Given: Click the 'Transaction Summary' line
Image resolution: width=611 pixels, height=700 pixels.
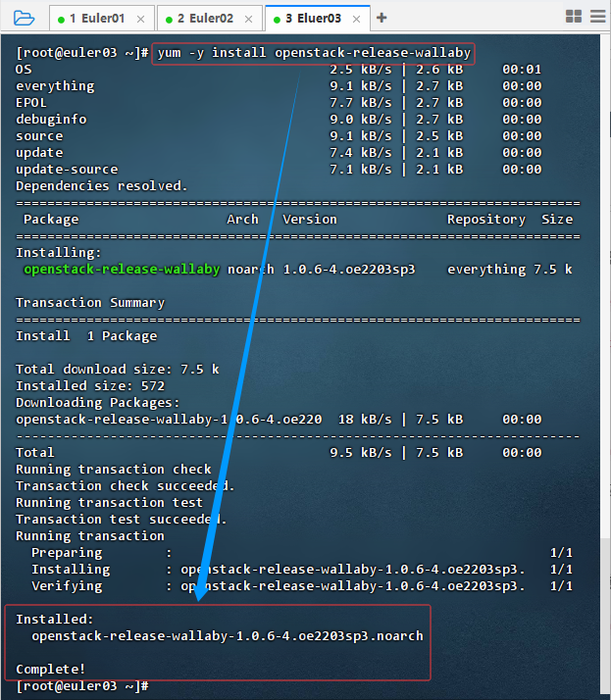Looking at the screenshot, I should coord(90,303).
